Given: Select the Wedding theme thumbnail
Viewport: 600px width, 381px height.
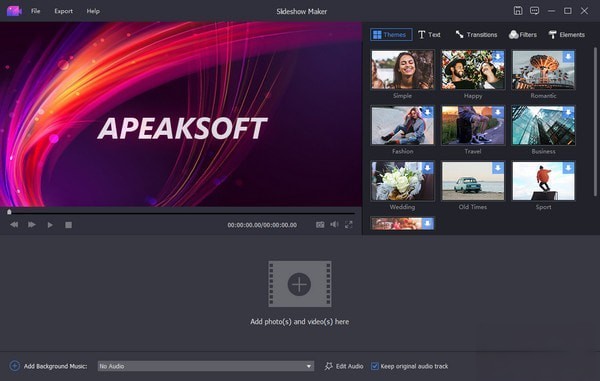Looking at the screenshot, I should tap(403, 181).
